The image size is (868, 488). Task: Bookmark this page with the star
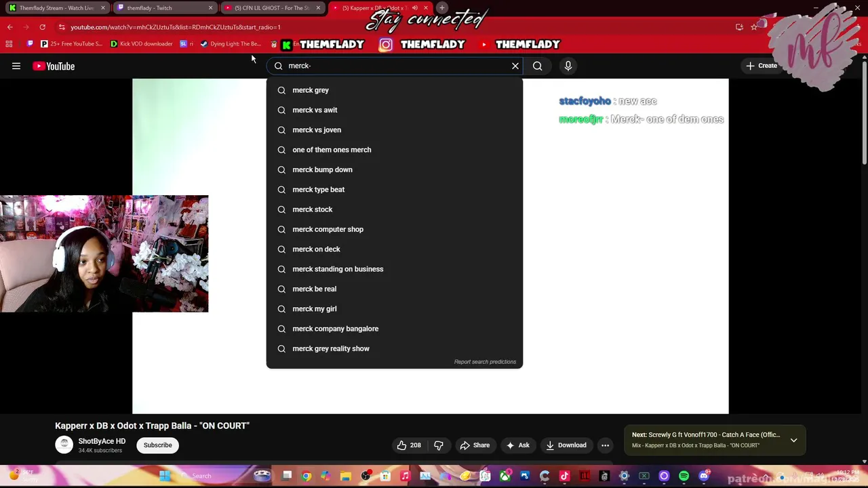[753, 27]
